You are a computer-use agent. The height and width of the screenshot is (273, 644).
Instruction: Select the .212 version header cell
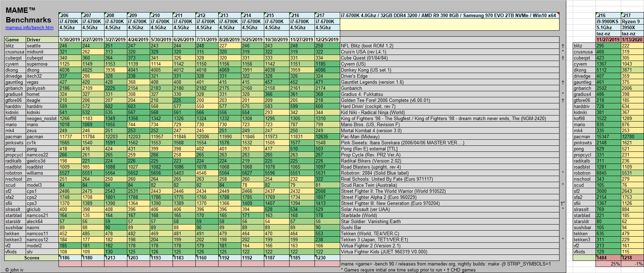[x=207, y=15]
